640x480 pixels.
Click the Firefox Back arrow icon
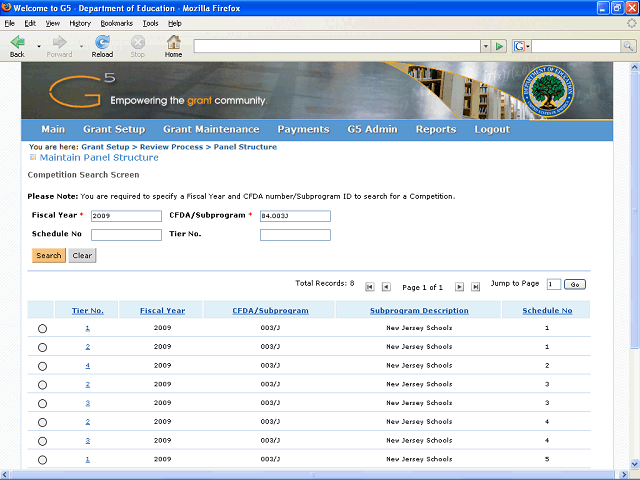[17, 42]
